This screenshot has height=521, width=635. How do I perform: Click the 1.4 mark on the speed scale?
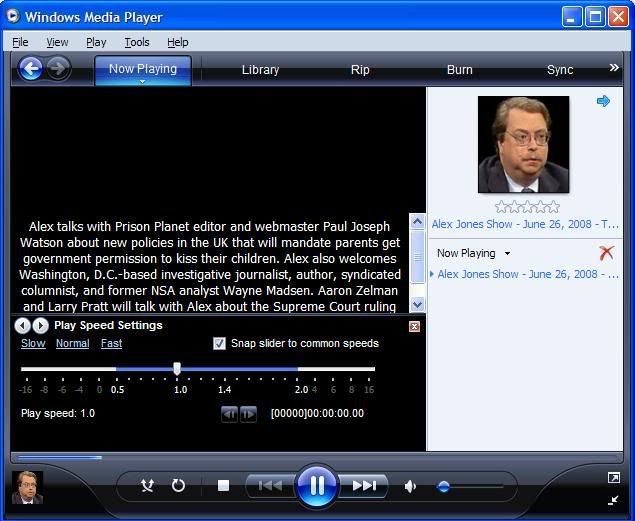(224, 390)
